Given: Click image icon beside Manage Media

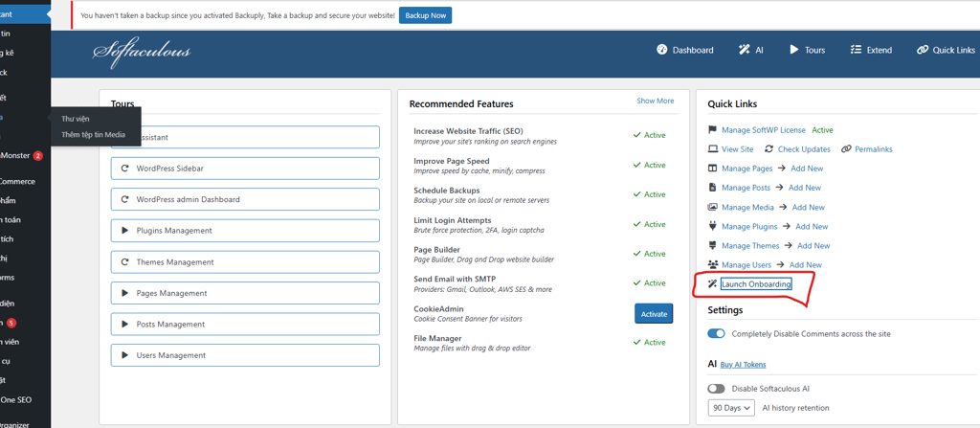Looking at the screenshot, I should pyautogui.click(x=712, y=207).
